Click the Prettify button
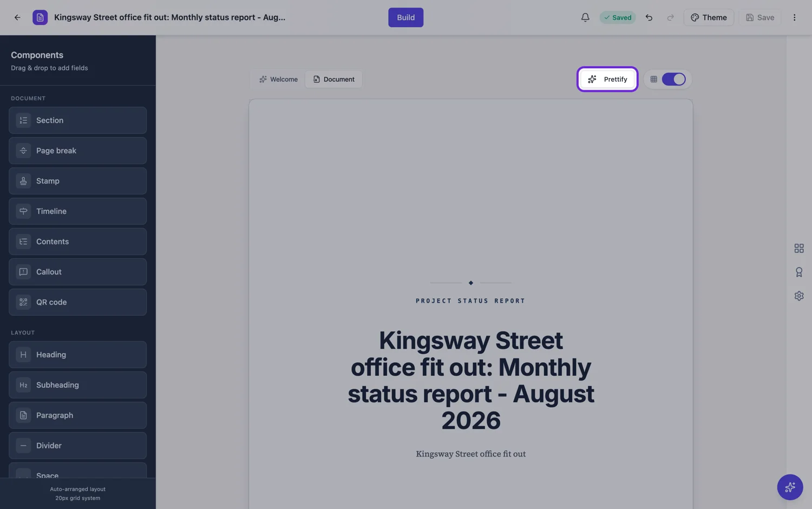812x509 pixels. (x=607, y=79)
